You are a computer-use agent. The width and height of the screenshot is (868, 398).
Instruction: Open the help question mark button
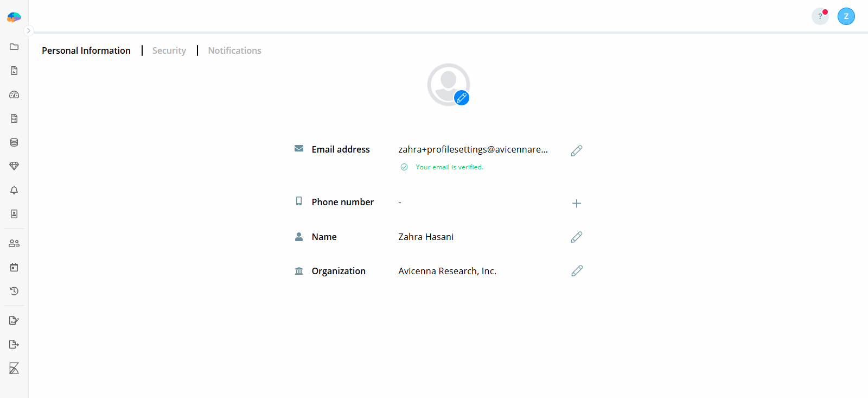(820, 16)
